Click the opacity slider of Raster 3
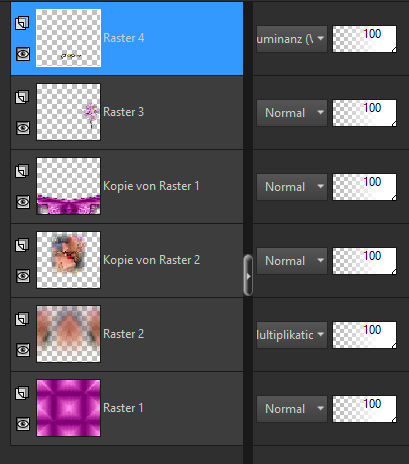The height and width of the screenshot is (464, 409). [365, 113]
